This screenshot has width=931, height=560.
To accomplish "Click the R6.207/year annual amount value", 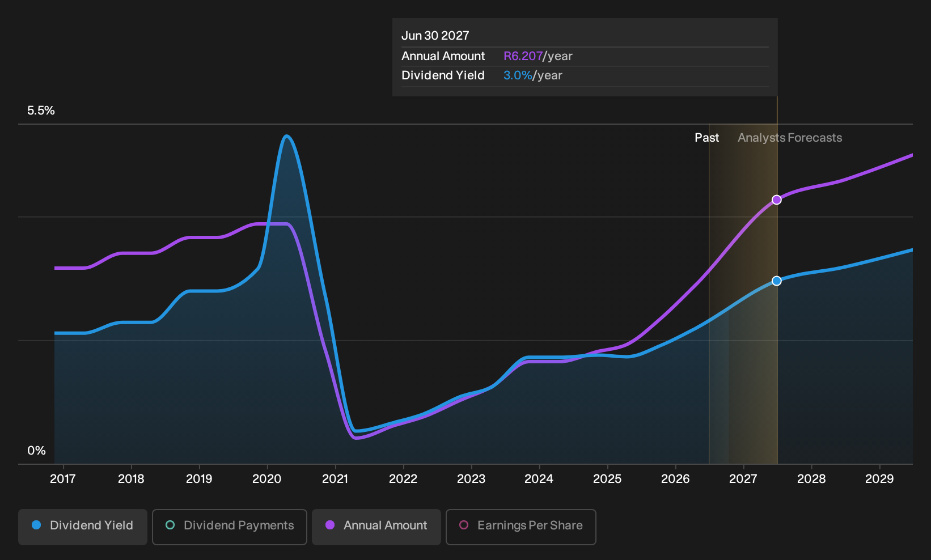I will pyautogui.click(x=538, y=56).
